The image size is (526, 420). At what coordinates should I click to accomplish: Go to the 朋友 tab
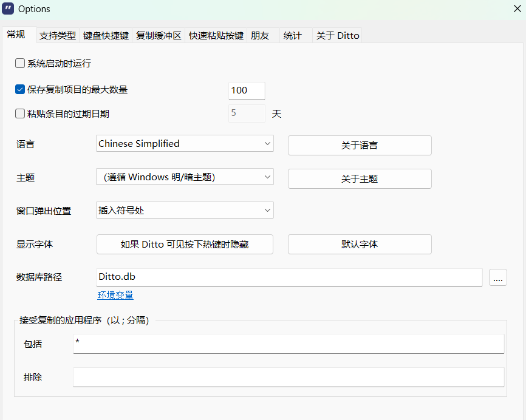tap(263, 36)
